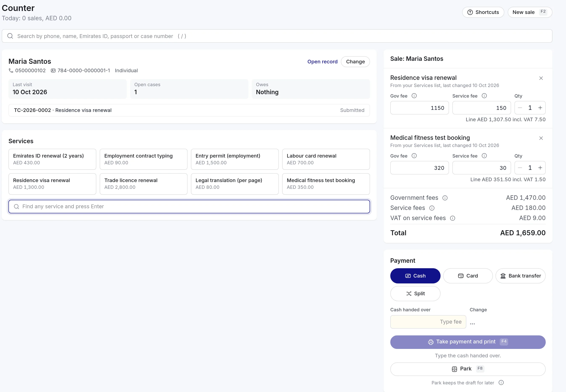Decrease quantity for Residence visa renewal
This screenshot has width=566, height=392.
[x=520, y=108]
